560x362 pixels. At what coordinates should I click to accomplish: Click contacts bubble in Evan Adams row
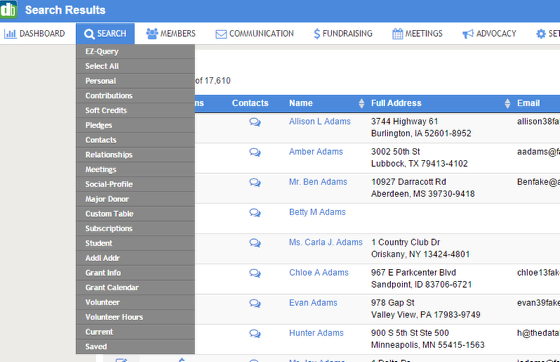click(255, 304)
